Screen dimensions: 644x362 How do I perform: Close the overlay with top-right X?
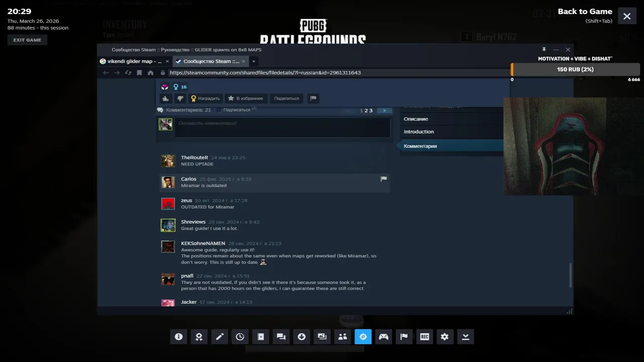[x=627, y=16]
